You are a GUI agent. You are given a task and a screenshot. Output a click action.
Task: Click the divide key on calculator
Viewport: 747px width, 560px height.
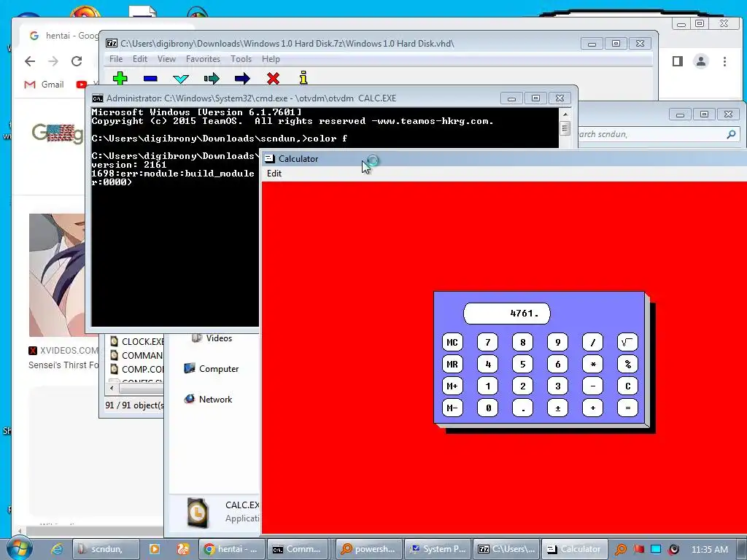point(592,342)
